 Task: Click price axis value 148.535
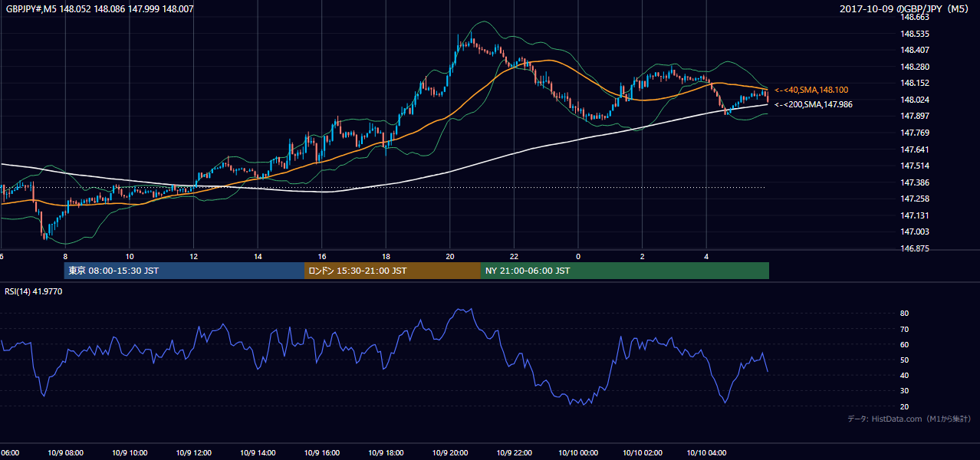point(914,34)
